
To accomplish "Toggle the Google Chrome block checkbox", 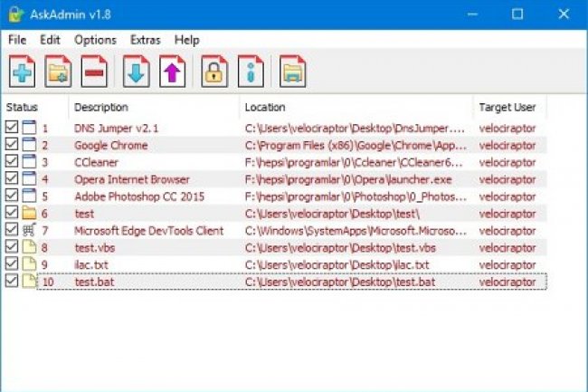I will tap(11, 145).
